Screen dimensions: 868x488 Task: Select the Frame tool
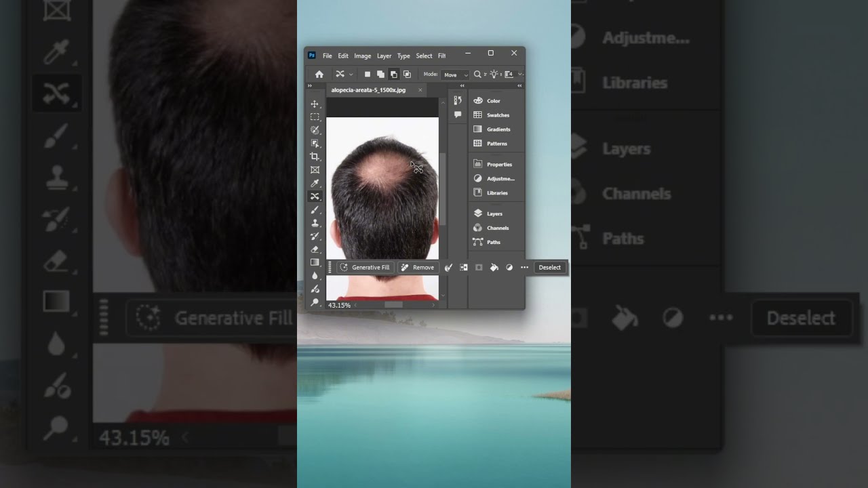tap(315, 170)
